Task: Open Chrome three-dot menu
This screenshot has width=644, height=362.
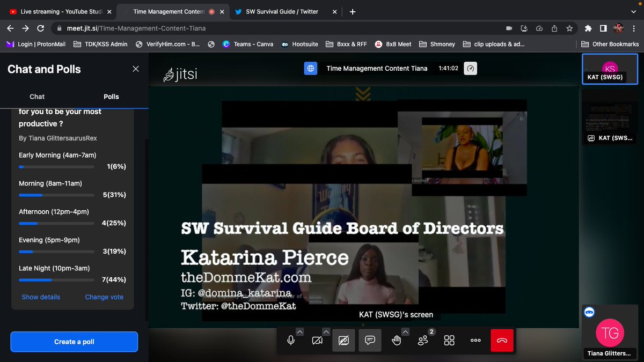Action: [634, 28]
